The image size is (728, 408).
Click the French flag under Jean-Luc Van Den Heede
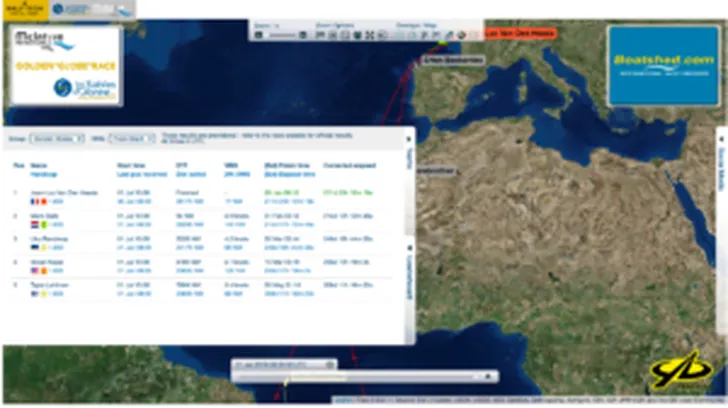click(34, 201)
